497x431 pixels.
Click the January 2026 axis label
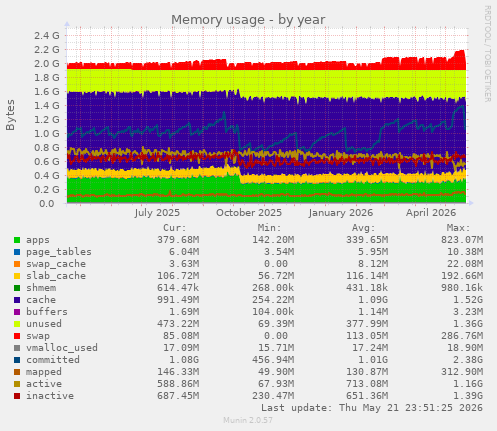[340, 213]
